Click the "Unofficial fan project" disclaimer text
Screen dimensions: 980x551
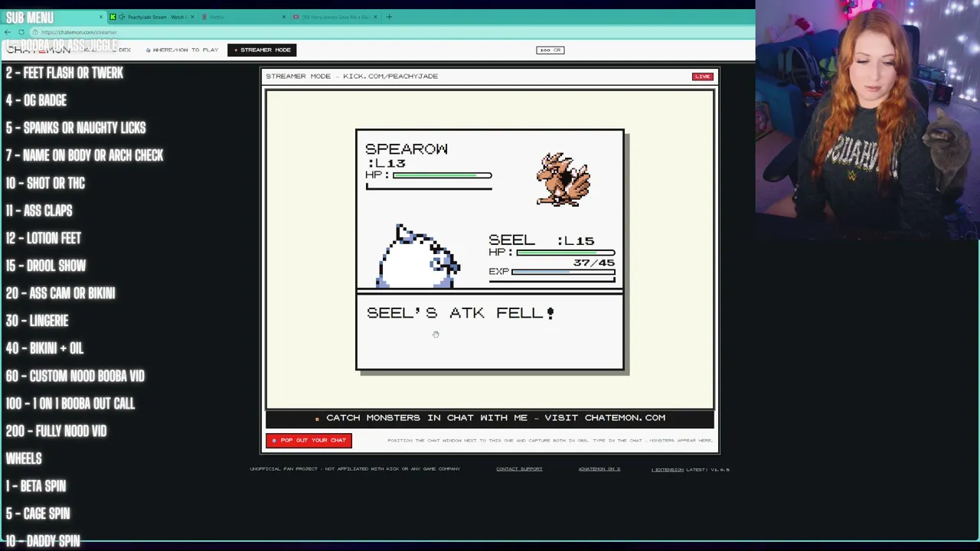coord(355,469)
